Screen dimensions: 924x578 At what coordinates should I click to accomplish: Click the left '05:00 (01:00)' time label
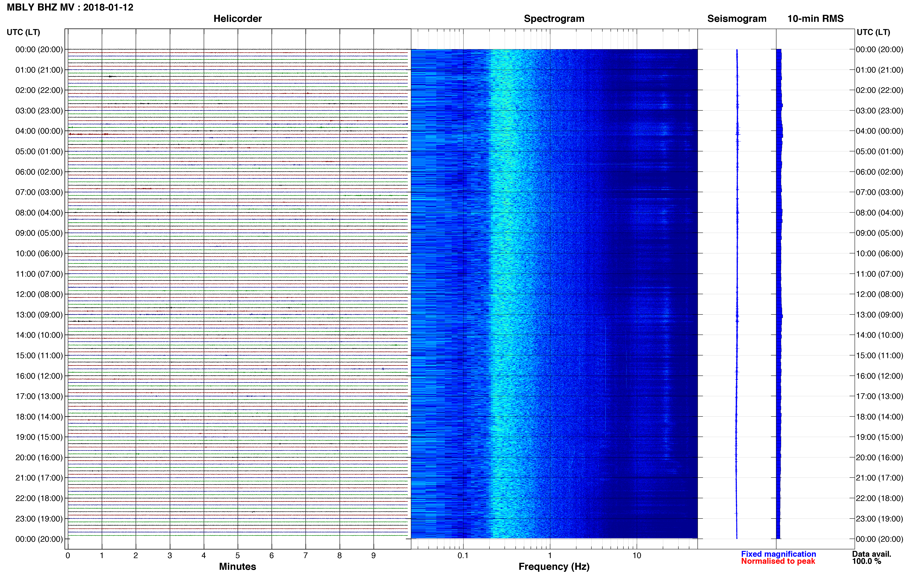coord(39,151)
